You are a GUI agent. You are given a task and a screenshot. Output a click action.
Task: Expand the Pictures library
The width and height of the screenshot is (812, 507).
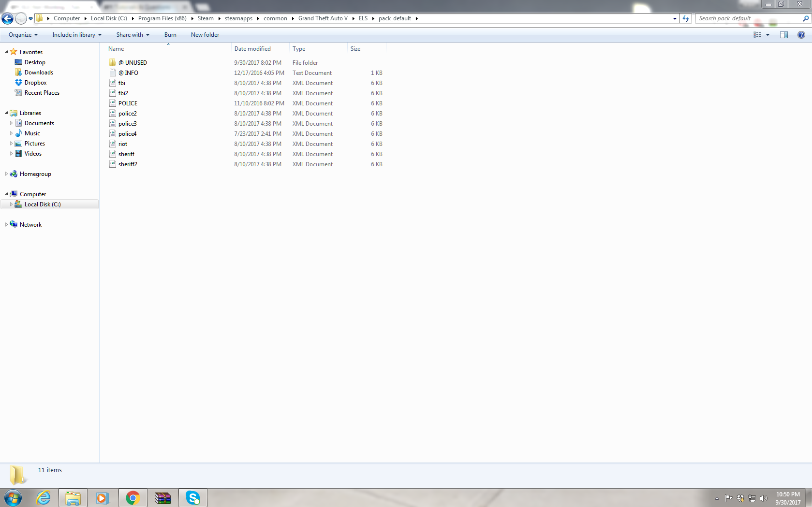point(12,144)
